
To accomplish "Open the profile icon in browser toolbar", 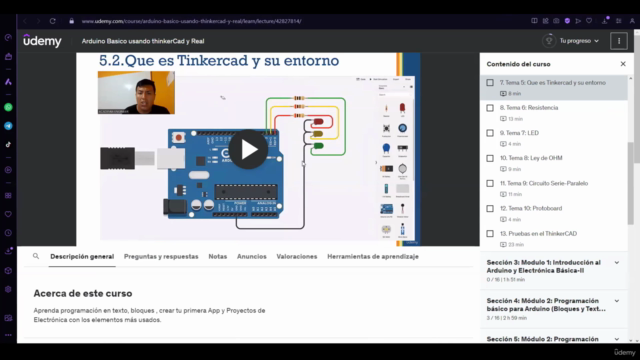I will (x=632, y=21).
